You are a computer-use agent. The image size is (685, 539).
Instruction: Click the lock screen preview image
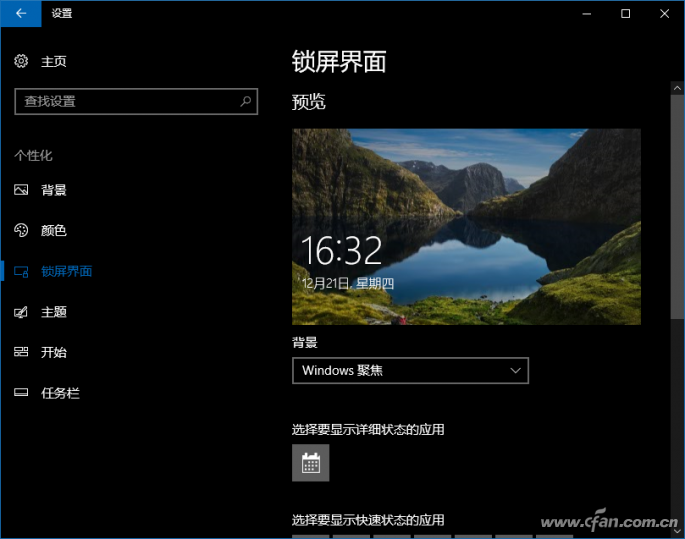(466, 226)
